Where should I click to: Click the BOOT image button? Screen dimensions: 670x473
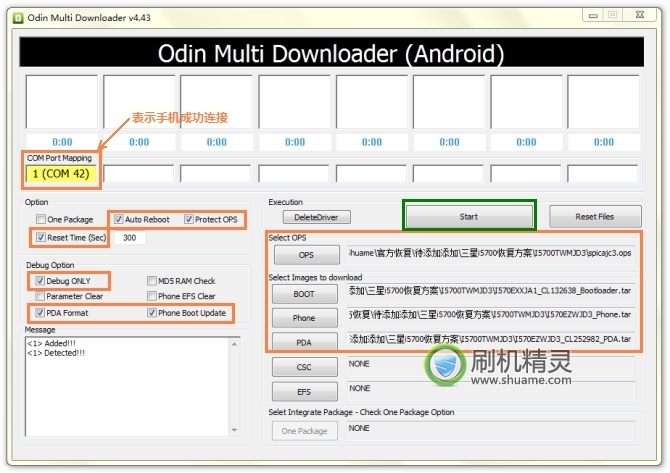304,294
